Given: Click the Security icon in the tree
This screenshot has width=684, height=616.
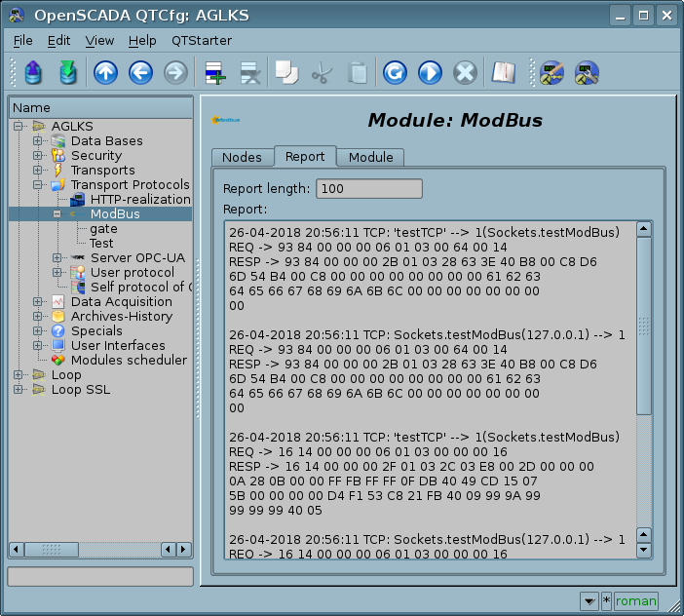Looking at the screenshot, I should [58, 156].
